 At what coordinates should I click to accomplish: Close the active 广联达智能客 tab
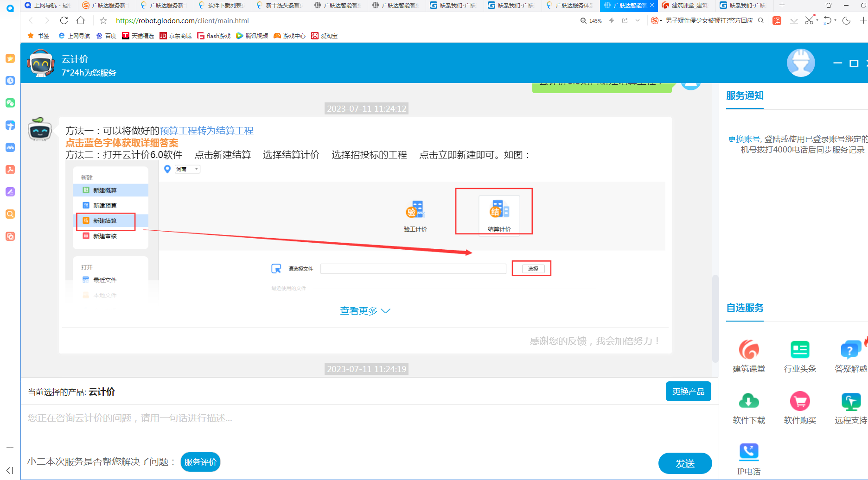(x=652, y=6)
